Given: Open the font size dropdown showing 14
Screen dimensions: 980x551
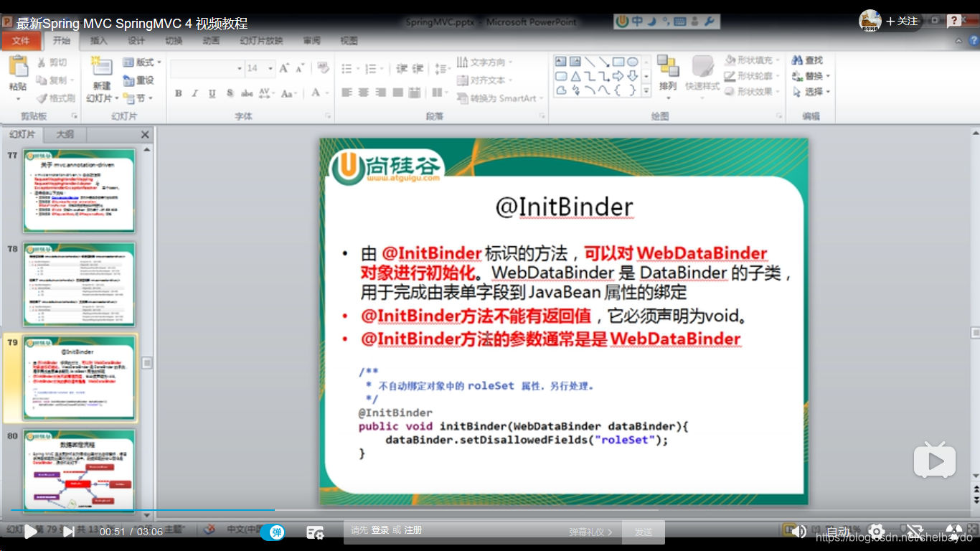Looking at the screenshot, I should (x=260, y=68).
